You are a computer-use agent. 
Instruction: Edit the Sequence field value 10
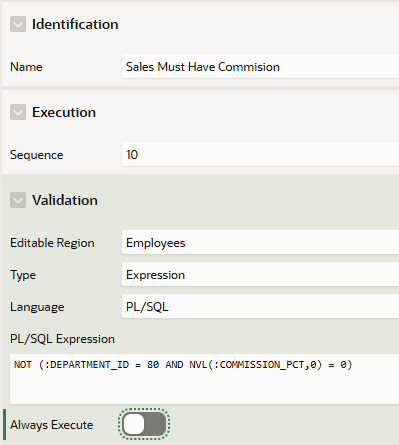pos(260,154)
